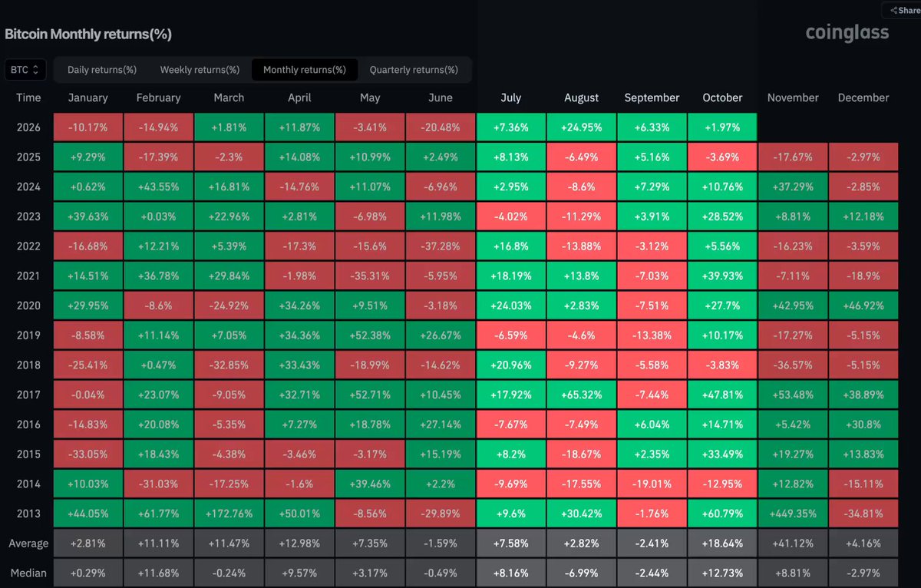Select the 2013 November cell showing +449.35%

(x=793, y=514)
